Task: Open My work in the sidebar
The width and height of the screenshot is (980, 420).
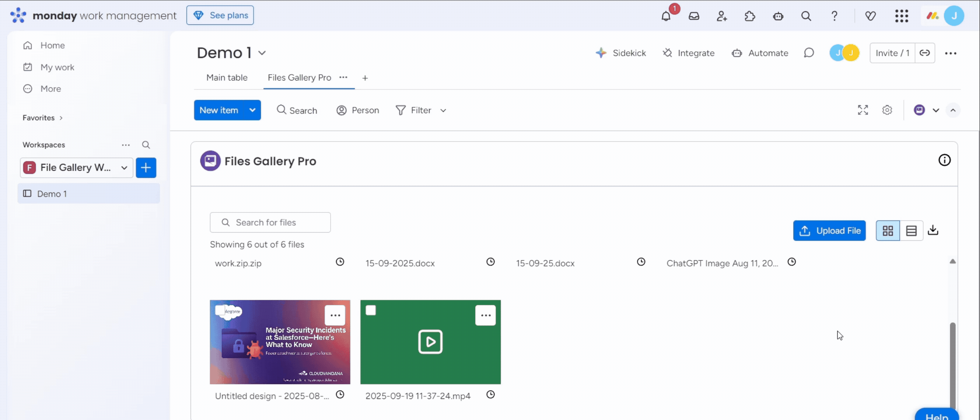Action: click(57, 67)
